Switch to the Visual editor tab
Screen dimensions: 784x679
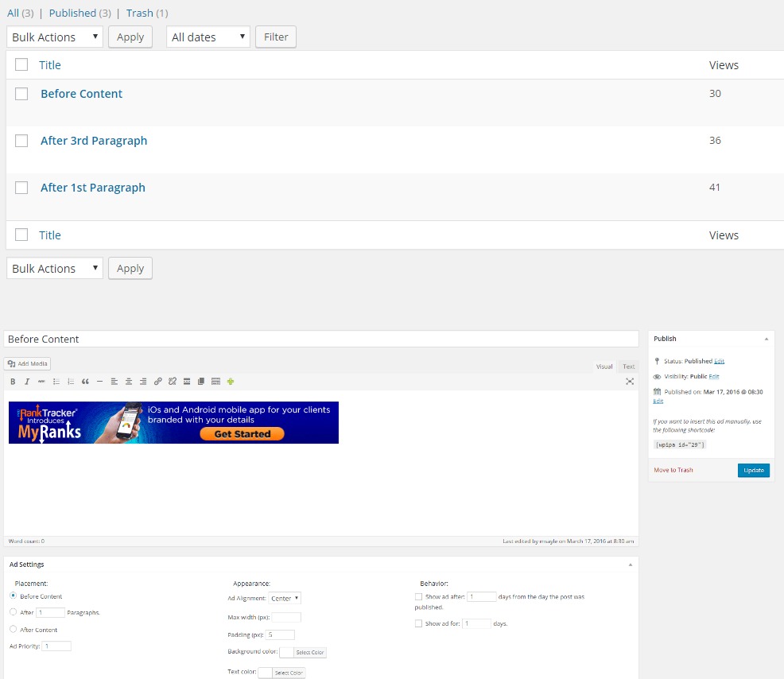[x=604, y=367]
